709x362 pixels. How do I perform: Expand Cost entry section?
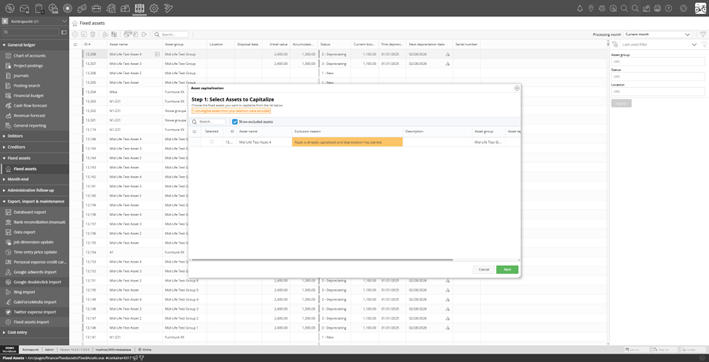[34, 332]
